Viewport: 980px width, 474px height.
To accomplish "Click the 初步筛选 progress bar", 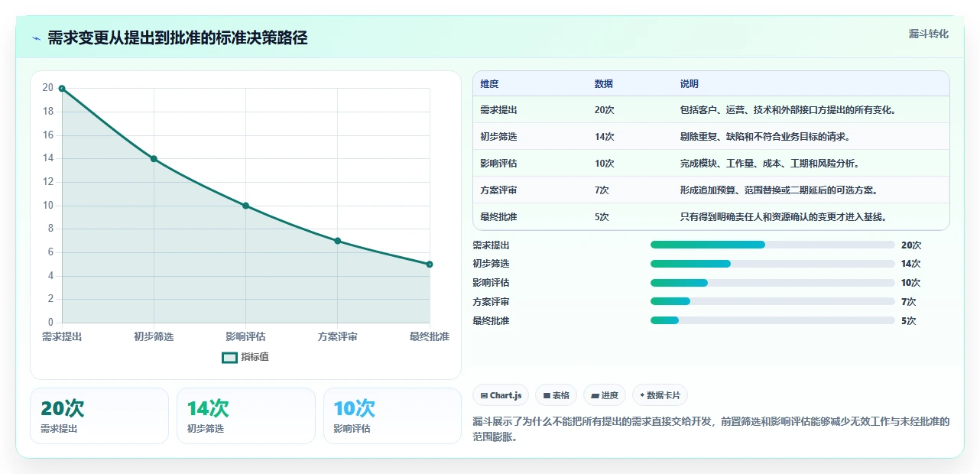I will pyautogui.click(x=772, y=264).
